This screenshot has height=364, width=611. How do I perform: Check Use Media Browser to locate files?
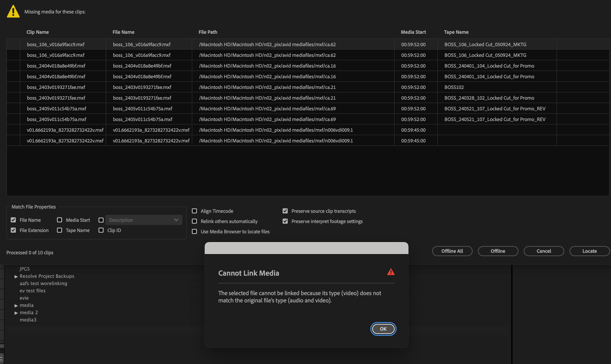click(x=194, y=232)
